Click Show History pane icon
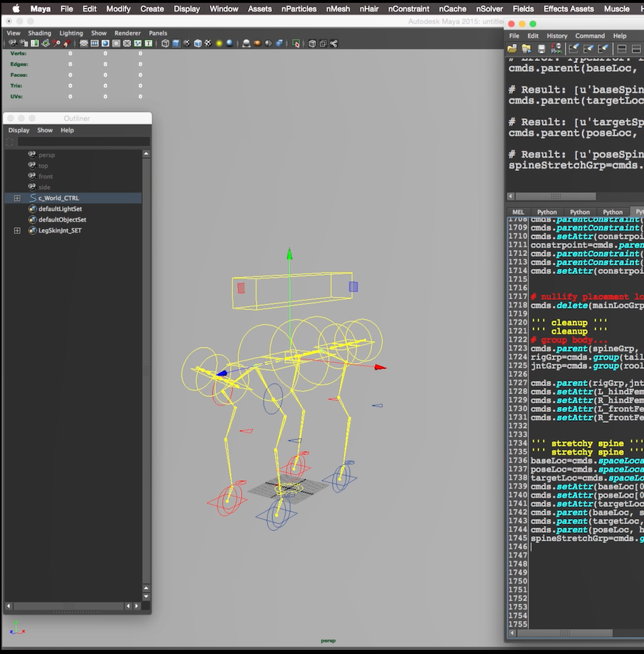This screenshot has width=644, height=654. (x=621, y=49)
